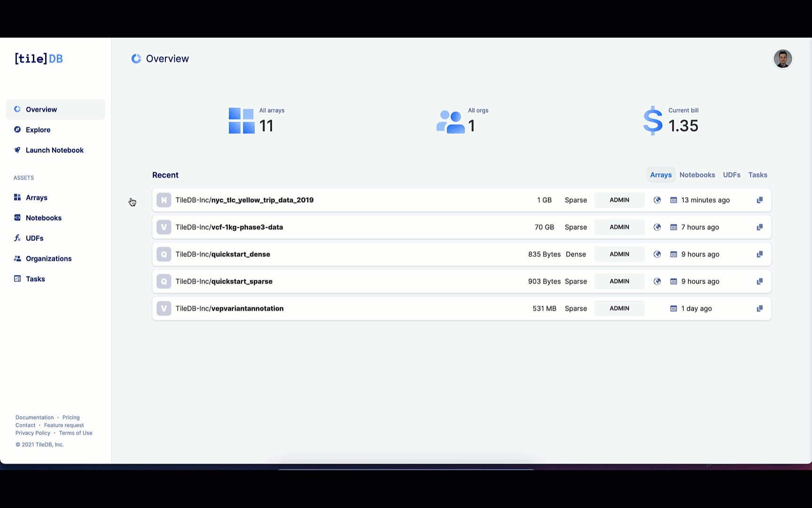Viewport: 812px width, 508px height.
Task: Click the '835 Bytes' size value
Action: [544, 254]
